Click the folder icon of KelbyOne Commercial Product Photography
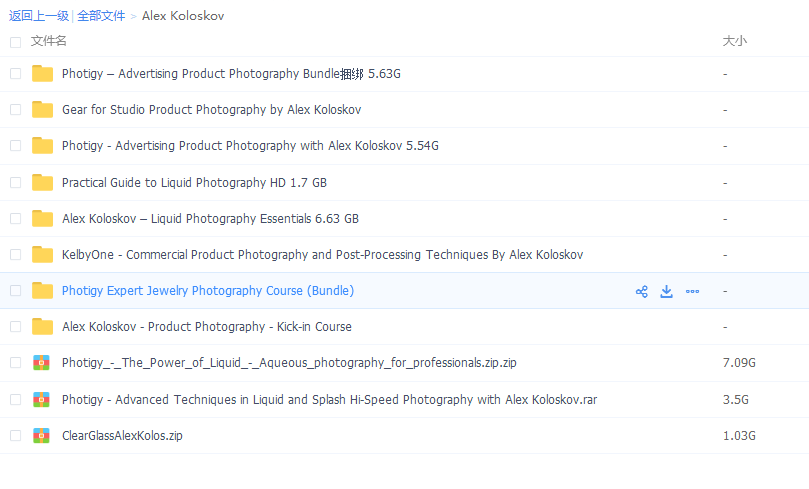The height and width of the screenshot is (489, 809). point(42,255)
